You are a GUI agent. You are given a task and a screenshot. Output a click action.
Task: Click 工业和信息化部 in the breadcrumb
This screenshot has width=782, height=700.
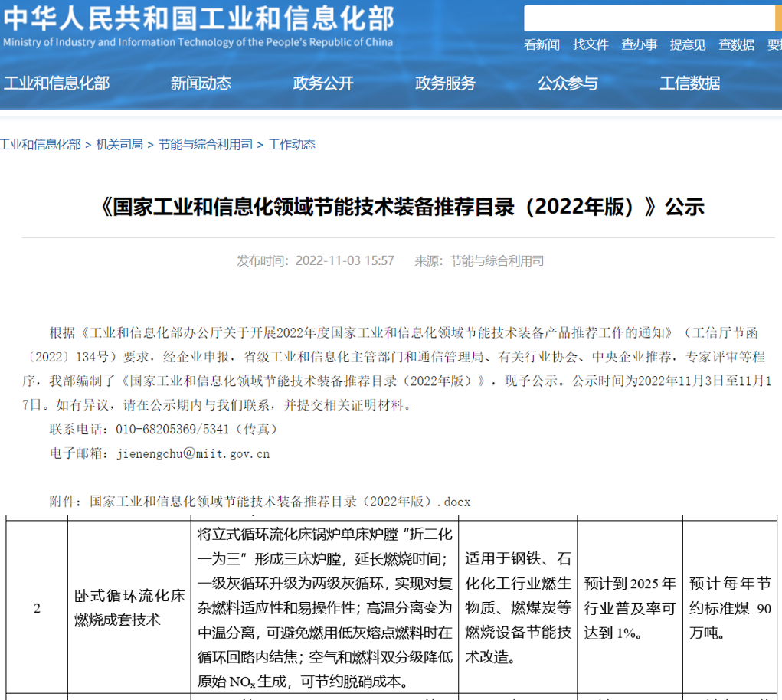(40, 144)
